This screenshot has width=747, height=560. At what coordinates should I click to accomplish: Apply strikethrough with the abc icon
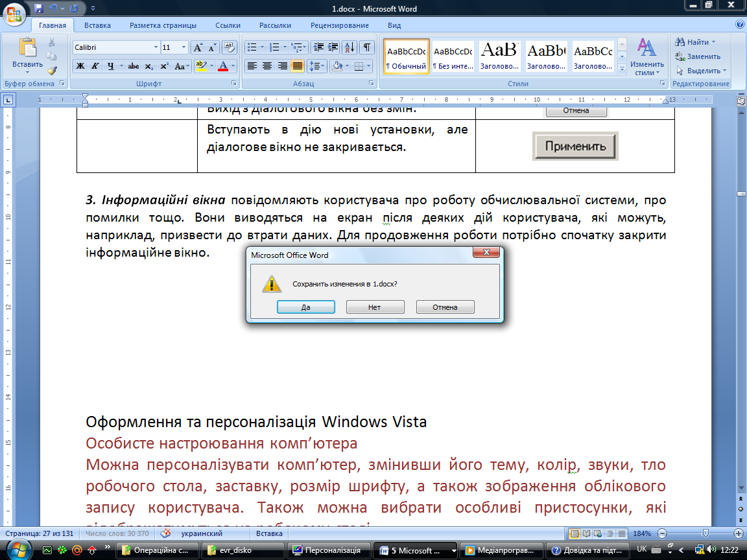134,66
